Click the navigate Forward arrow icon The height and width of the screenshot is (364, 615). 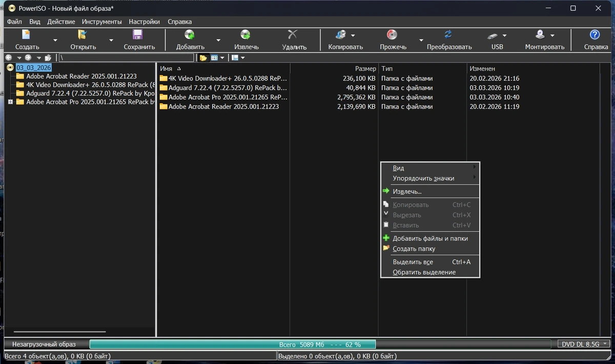pyautogui.click(x=28, y=58)
